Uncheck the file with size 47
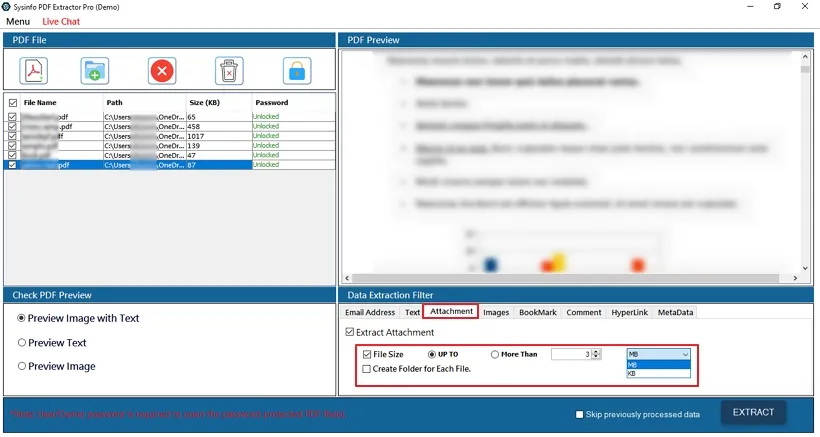Viewport: 820px width, 437px height. click(13, 155)
